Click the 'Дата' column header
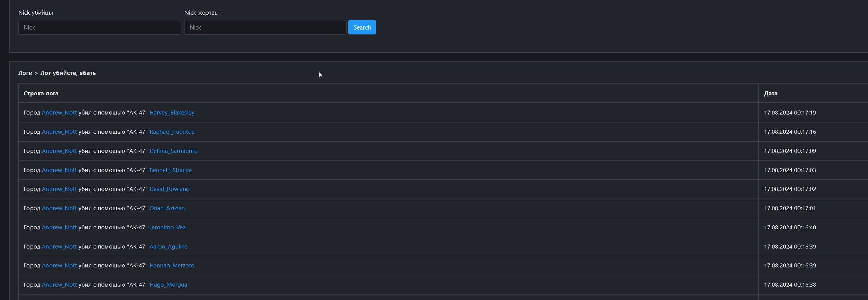Screen dimensions: 868x300 coord(770,93)
